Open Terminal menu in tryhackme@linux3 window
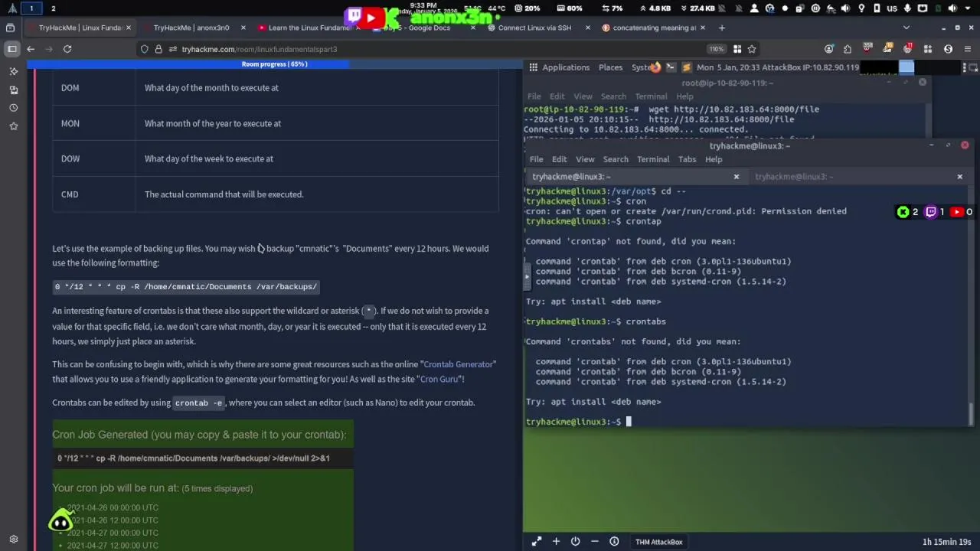The image size is (980, 551). [653, 159]
